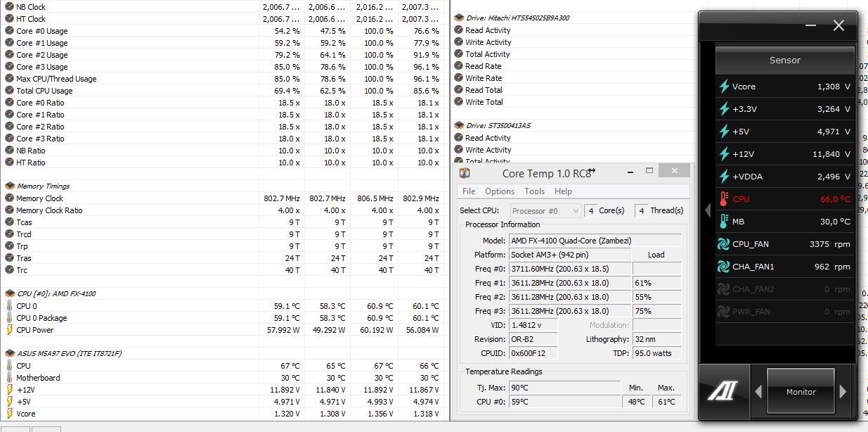
Task: Select the Core #2 Ratio row label
Action: pos(40,127)
